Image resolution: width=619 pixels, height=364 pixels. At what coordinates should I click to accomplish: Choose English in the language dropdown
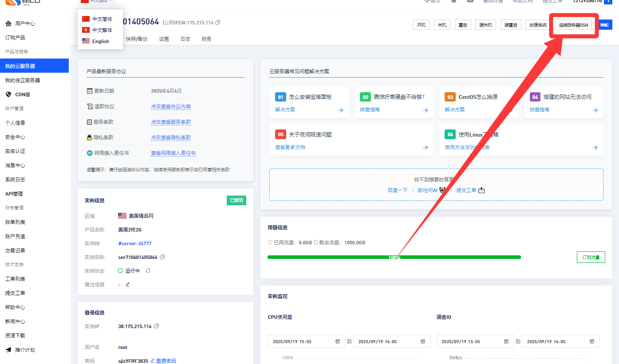pos(100,41)
